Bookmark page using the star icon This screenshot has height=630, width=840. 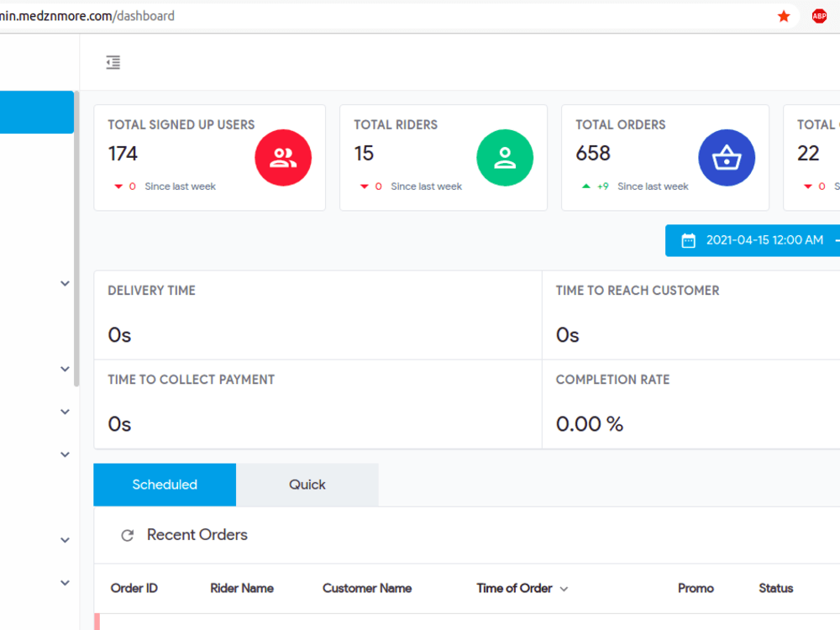(x=784, y=16)
